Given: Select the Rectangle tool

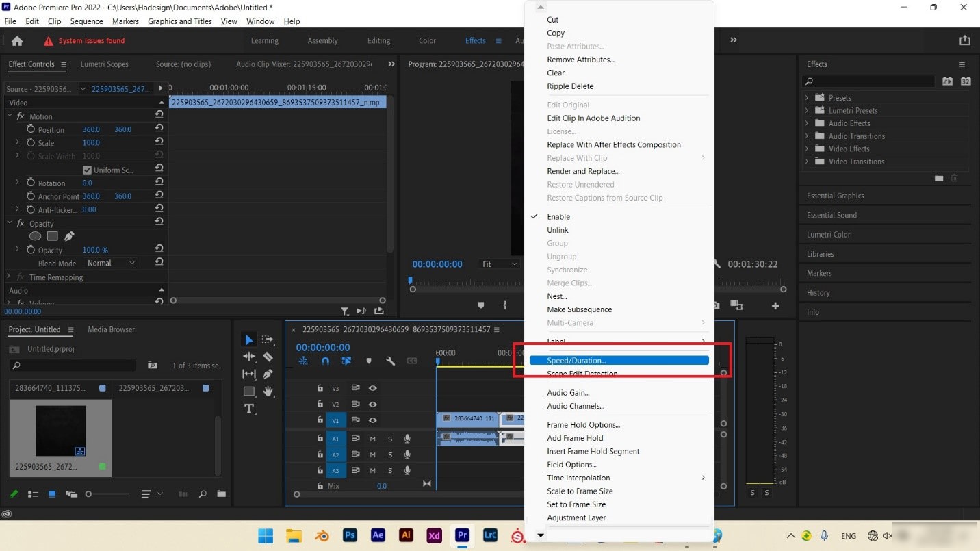Looking at the screenshot, I should coord(249,392).
